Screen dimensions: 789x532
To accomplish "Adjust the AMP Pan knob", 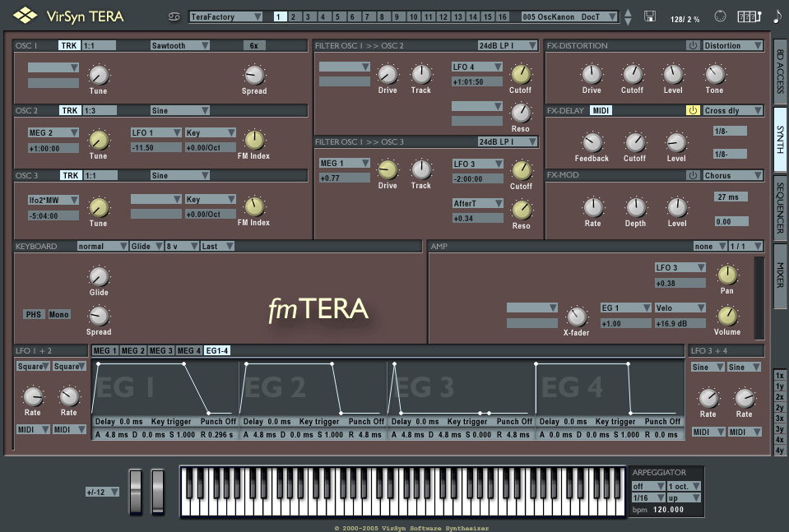I will pos(727,275).
